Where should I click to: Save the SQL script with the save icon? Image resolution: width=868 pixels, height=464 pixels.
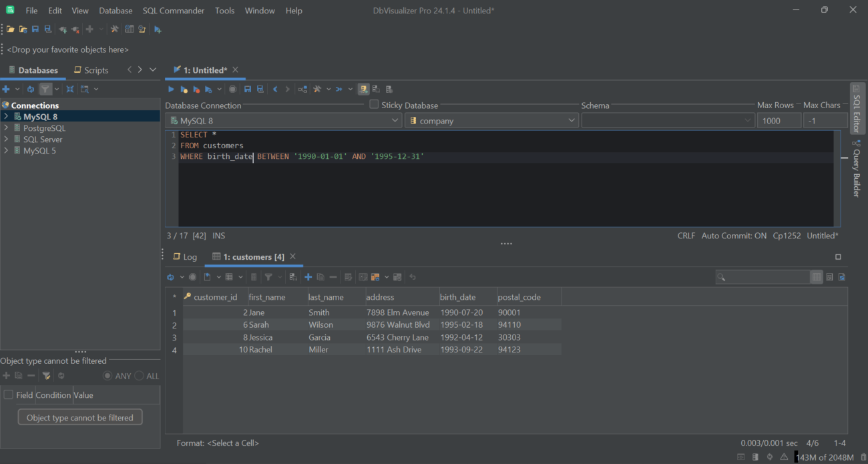click(248, 89)
